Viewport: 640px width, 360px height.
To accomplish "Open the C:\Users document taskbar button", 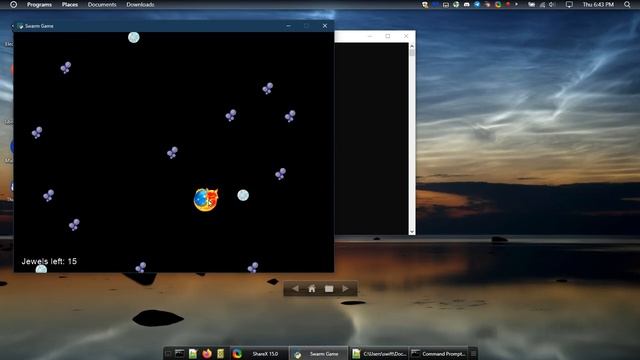I will tap(379, 353).
